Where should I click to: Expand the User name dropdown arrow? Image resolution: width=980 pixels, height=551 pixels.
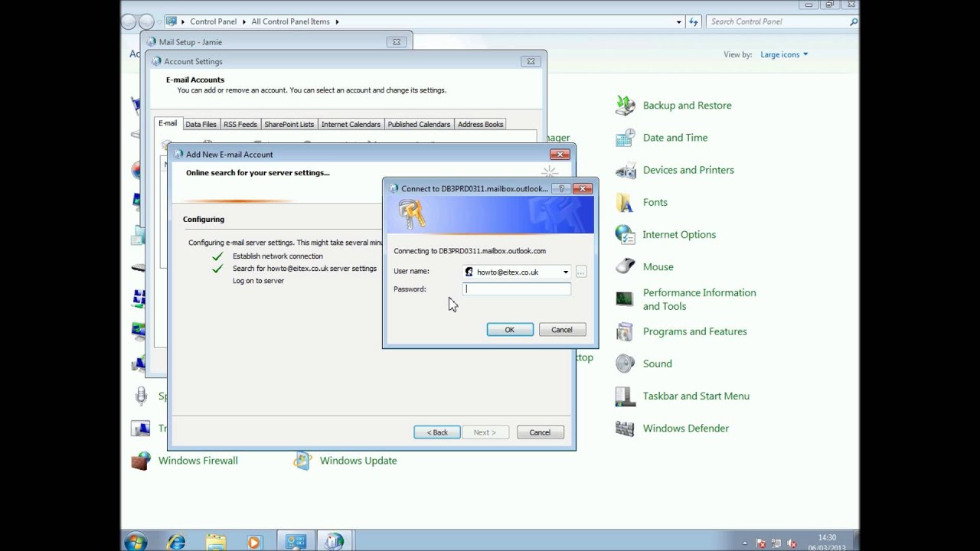click(x=566, y=272)
